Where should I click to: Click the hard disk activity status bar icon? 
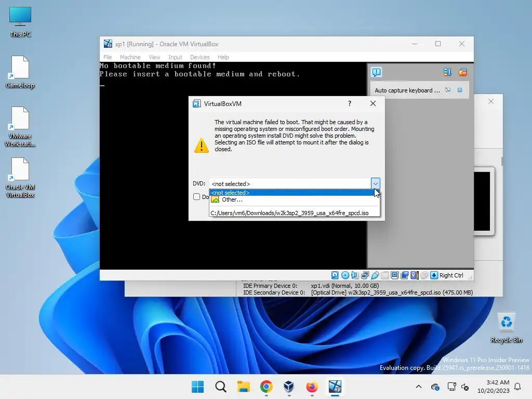(335, 275)
